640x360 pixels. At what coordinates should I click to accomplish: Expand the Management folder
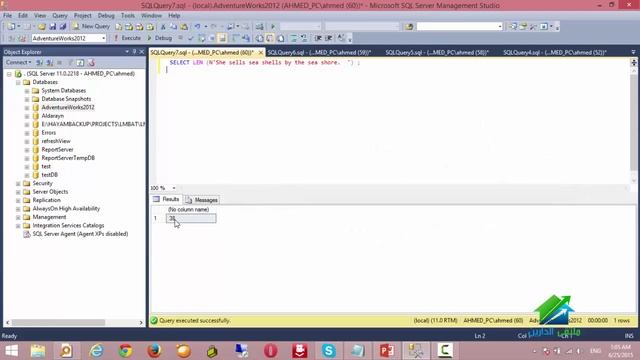[18, 217]
